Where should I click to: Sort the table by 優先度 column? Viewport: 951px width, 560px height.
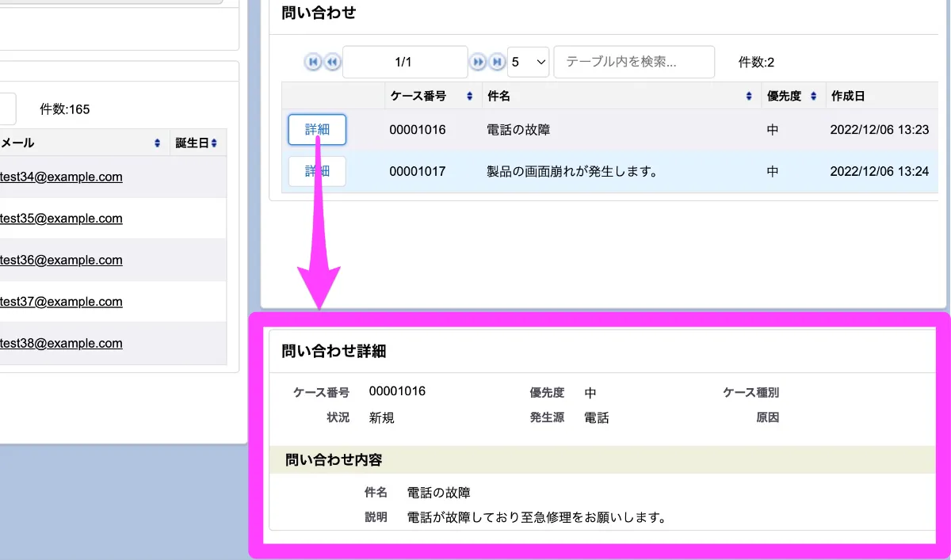click(813, 95)
